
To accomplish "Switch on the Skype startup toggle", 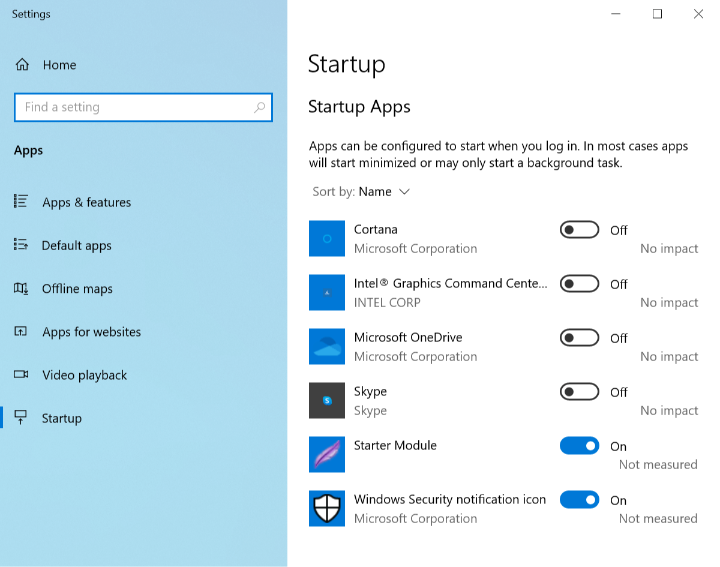I will [579, 392].
